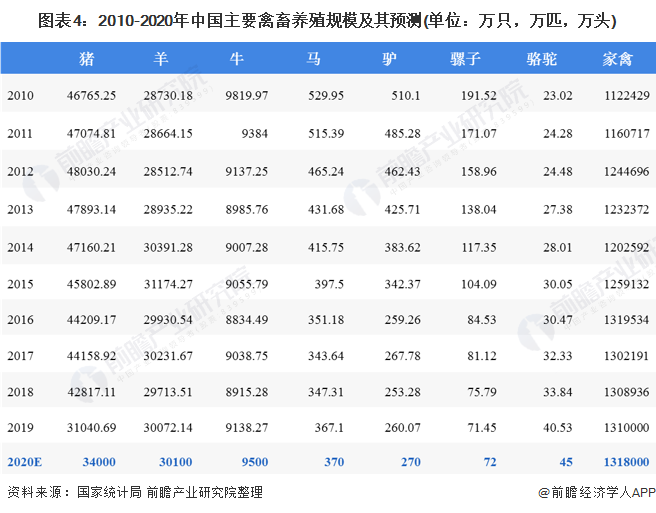The image size is (656, 513).
Task: Select the 家禽 column header
Action: [x=618, y=59]
